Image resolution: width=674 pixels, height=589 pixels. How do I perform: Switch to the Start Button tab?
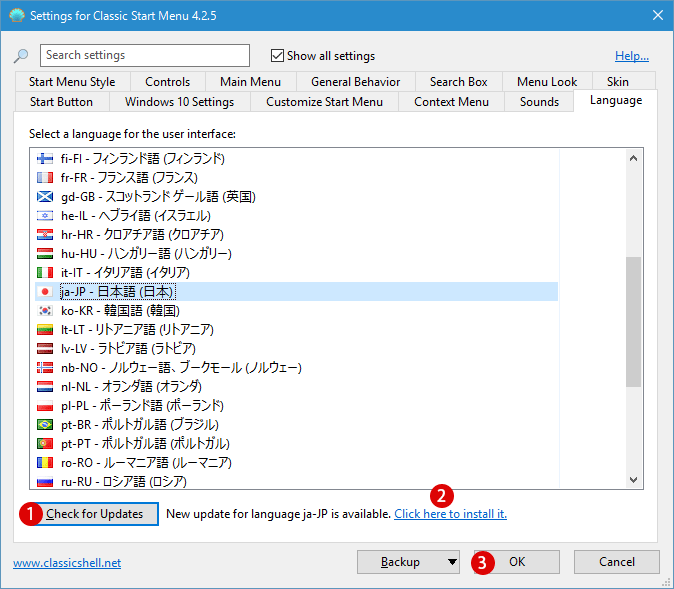[x=61, y=102]
